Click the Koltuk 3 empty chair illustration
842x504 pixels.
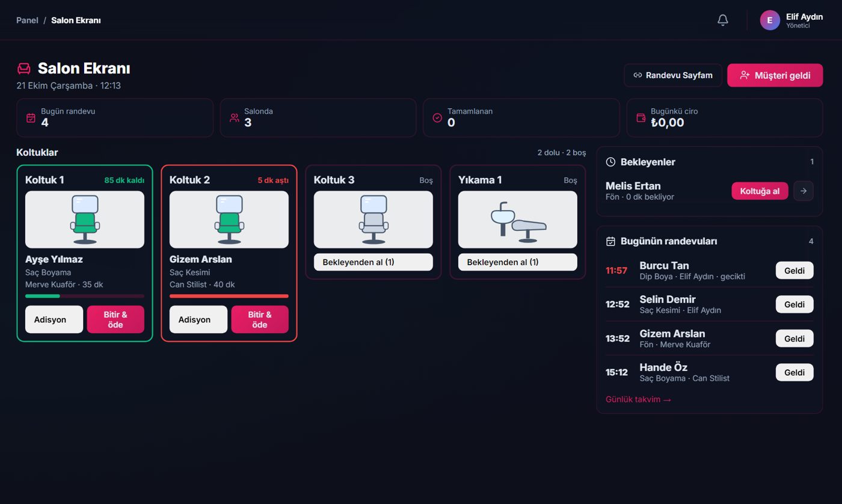pos(373,220)
